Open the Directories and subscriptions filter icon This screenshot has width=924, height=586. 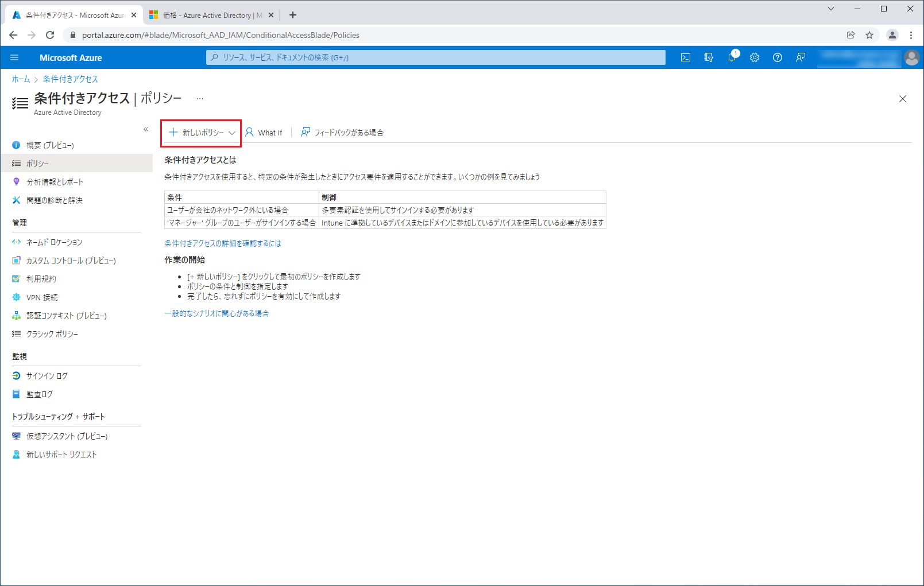pos(709,57)
